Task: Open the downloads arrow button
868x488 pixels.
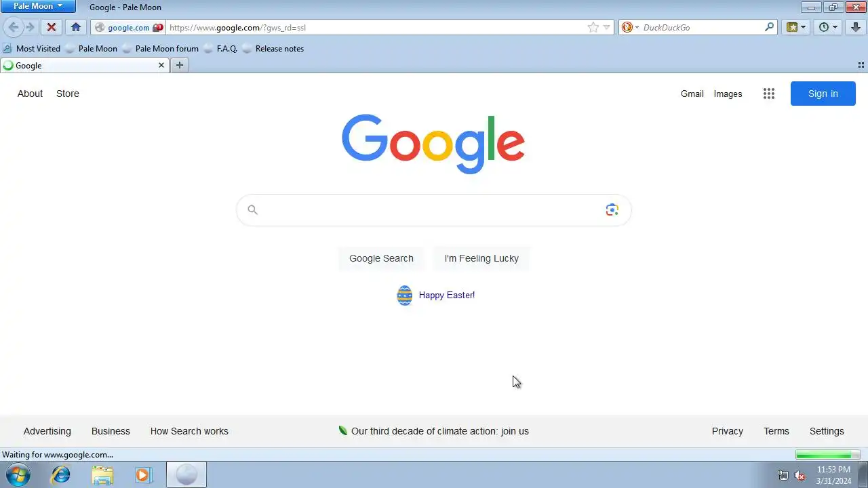Action: [856, 28]
